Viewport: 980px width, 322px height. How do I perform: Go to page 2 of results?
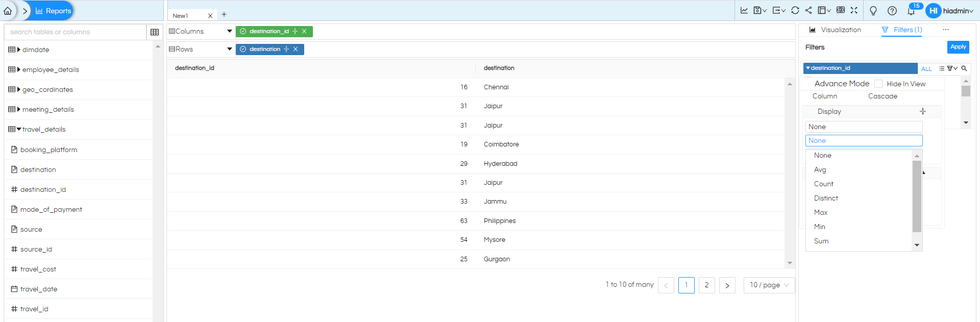[x=706, y=285]
